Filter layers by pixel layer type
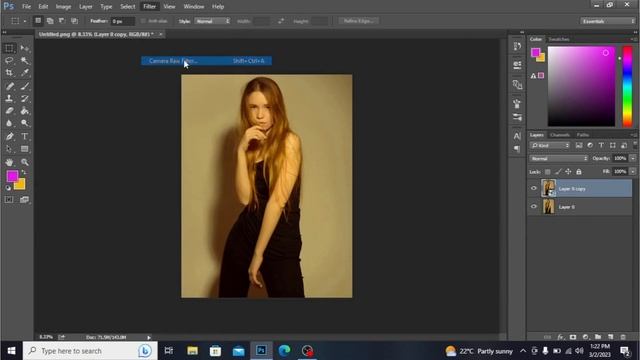The height and width of the screenshot is (360, 640). [579, 145]
